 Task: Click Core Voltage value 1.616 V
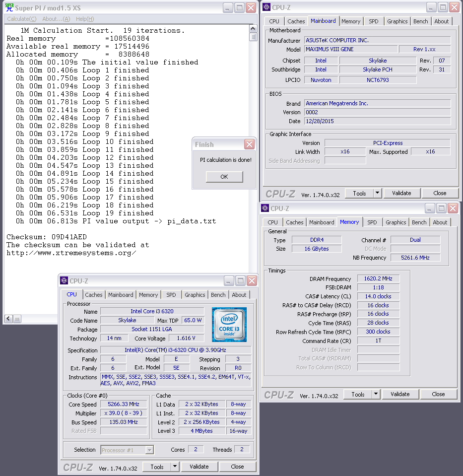[186, 338]
